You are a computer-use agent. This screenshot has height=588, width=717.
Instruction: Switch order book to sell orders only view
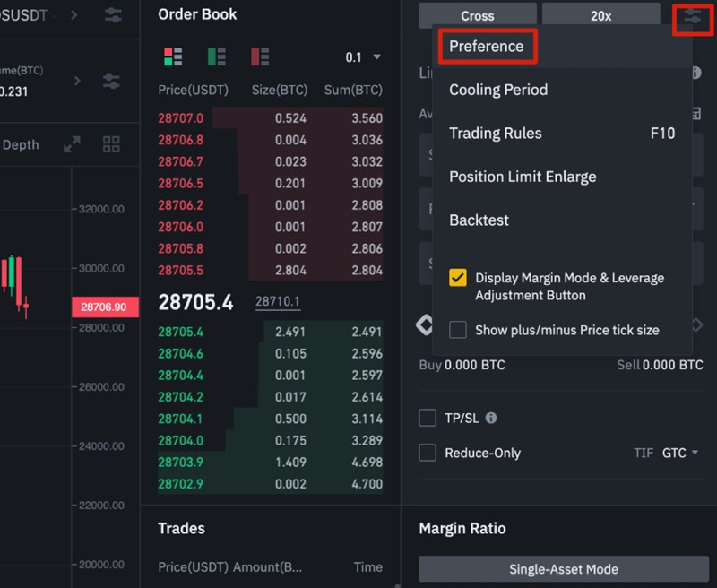point(260,57)
